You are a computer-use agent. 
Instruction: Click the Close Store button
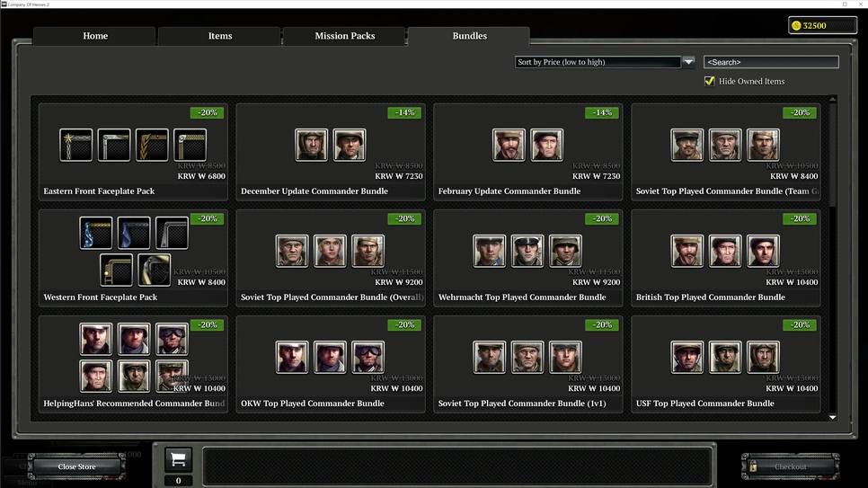[77, 466]
